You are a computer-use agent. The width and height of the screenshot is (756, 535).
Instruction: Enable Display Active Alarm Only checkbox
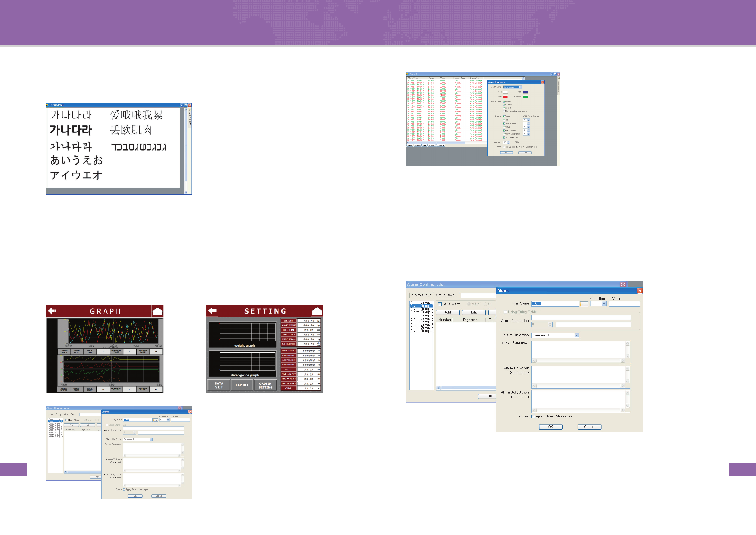pos(504,111)
